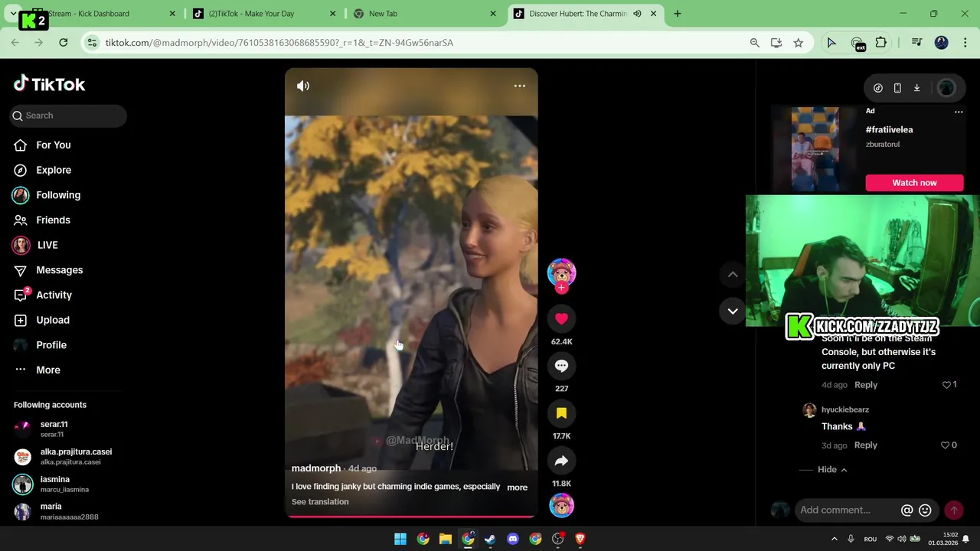Click the TikTok coins icon in top pill

click(878, 88)
